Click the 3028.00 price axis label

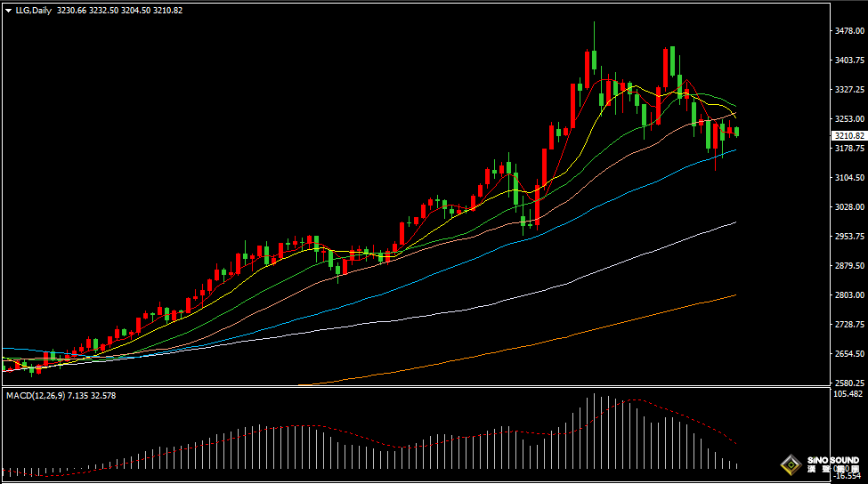[848, 207]
